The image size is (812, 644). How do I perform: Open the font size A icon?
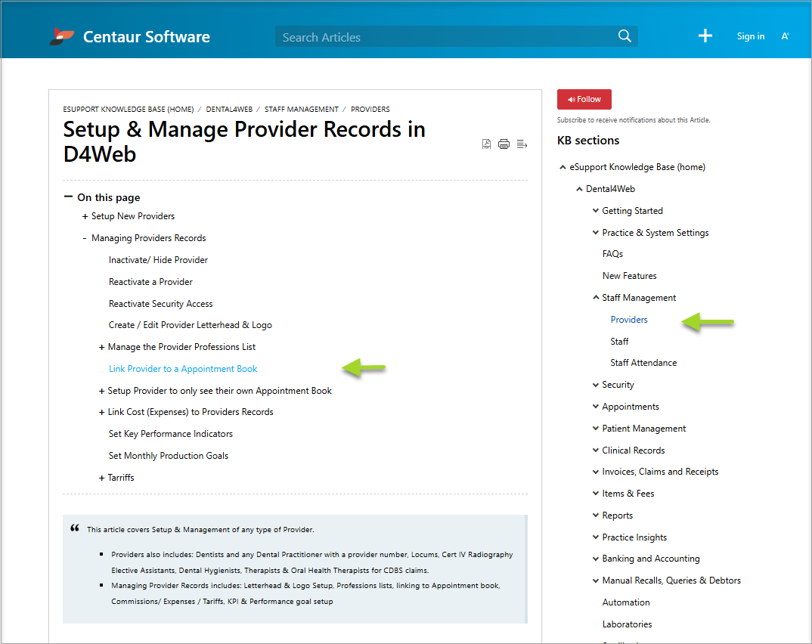coord(785,36)
